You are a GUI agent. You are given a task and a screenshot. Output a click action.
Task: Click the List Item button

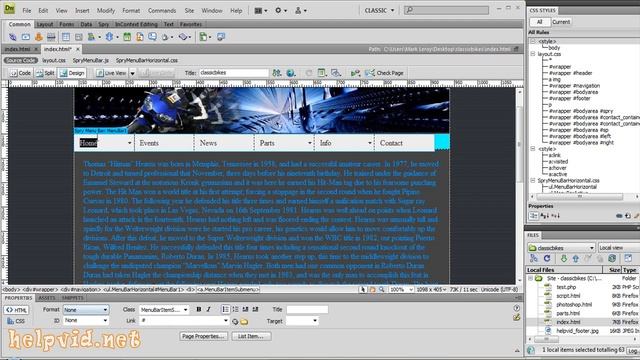click(x=251, y=336)
